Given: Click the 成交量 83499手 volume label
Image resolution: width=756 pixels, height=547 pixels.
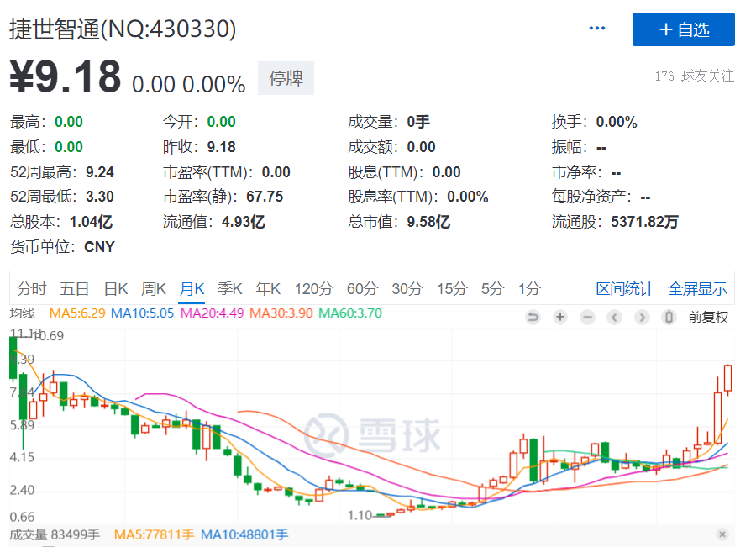Looking at the screenshot, I should [55, 534].
